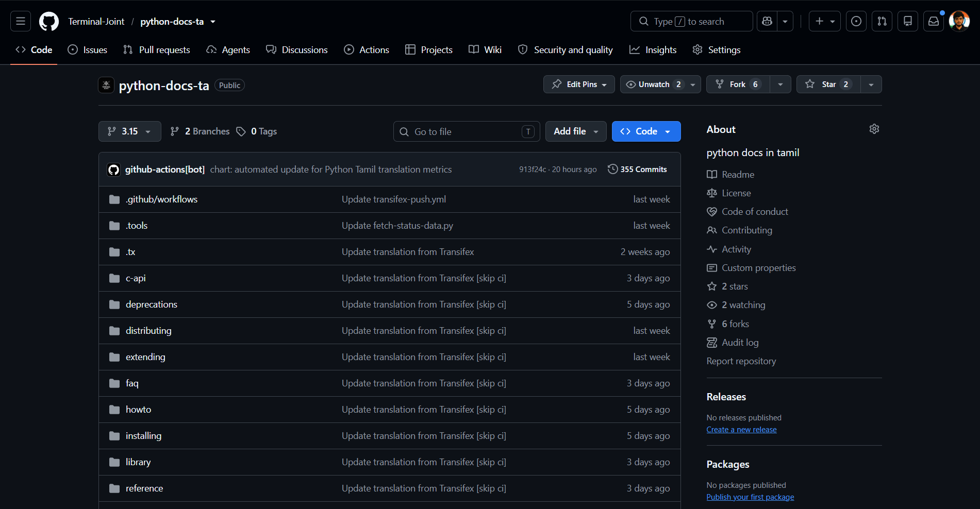980x509 pixels.
Task: Open the Add file dropdown
Action: click(x=576, y=131)
